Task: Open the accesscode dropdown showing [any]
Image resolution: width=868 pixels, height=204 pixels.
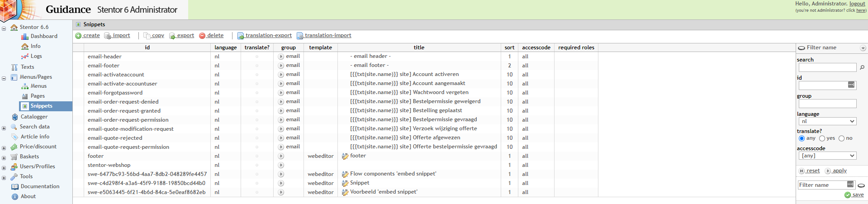Action: pos(827,156)
